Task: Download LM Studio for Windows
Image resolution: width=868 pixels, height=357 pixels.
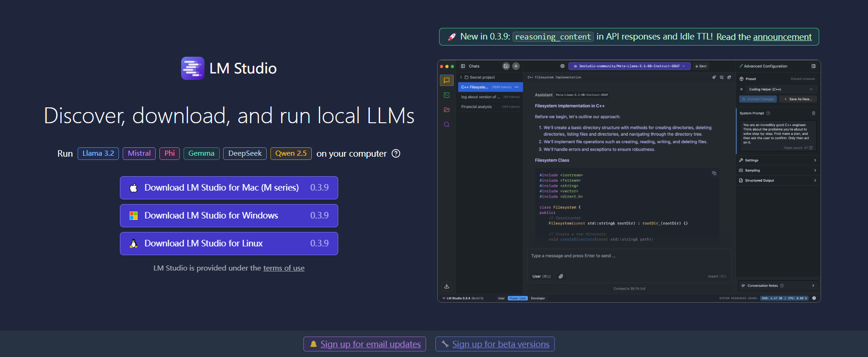Action: 229,216
